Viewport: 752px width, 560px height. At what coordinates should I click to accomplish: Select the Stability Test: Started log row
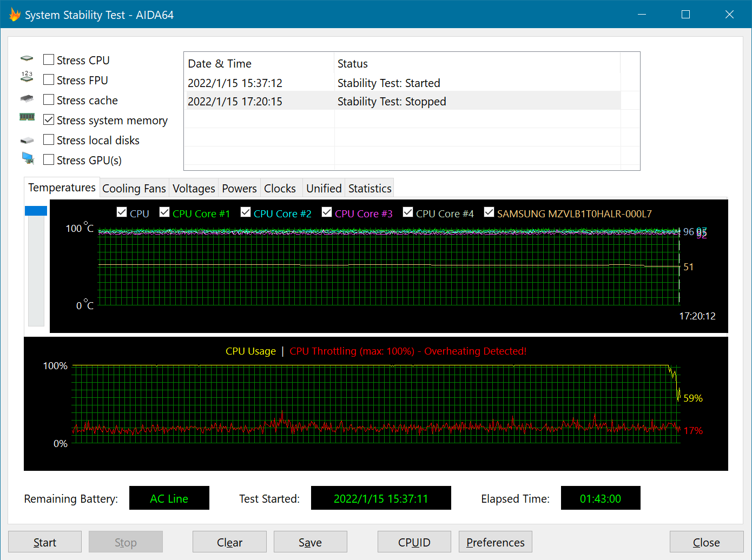(403, 83)
